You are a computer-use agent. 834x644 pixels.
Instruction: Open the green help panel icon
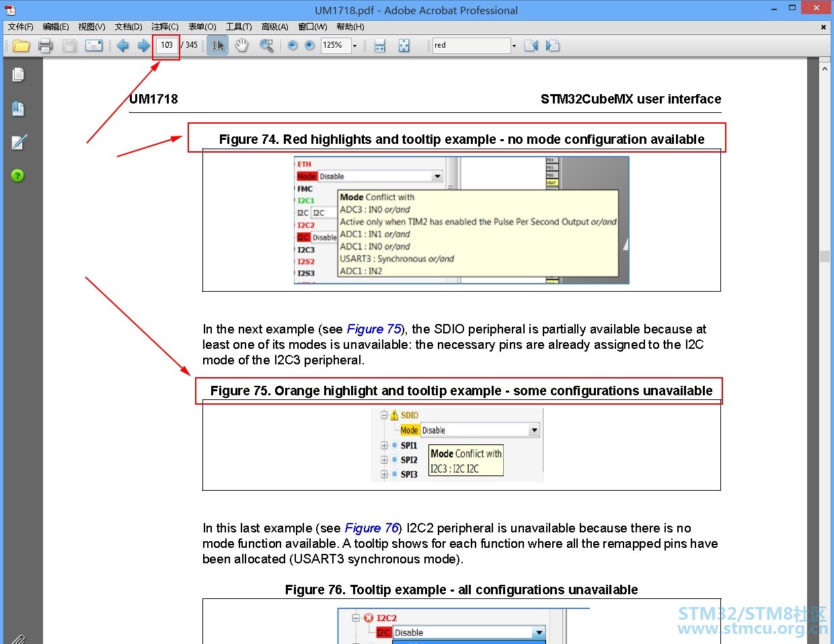(17, 175)
